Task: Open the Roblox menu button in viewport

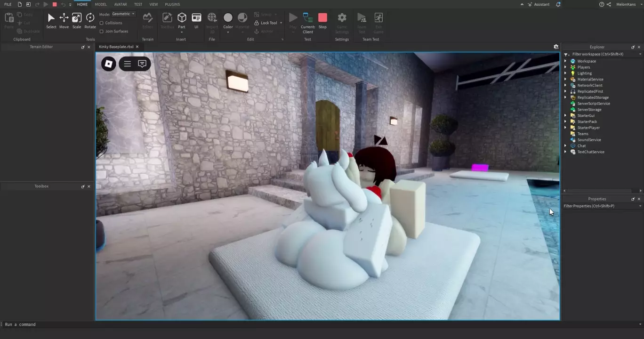Action: pyautogui.click(x=108, y=64)
